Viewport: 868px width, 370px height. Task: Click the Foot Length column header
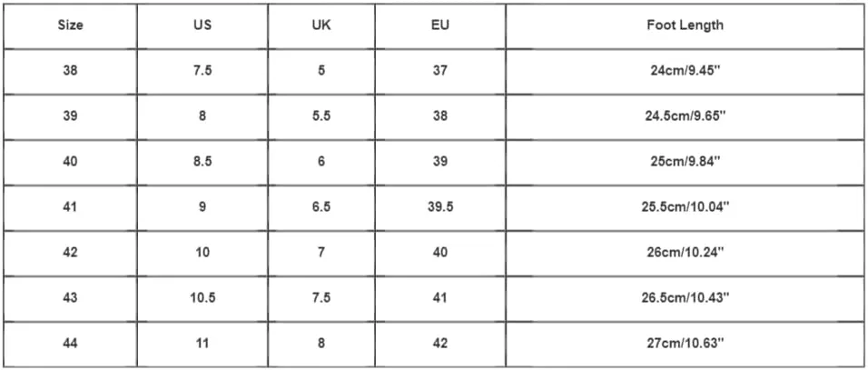tap(686, 25)
